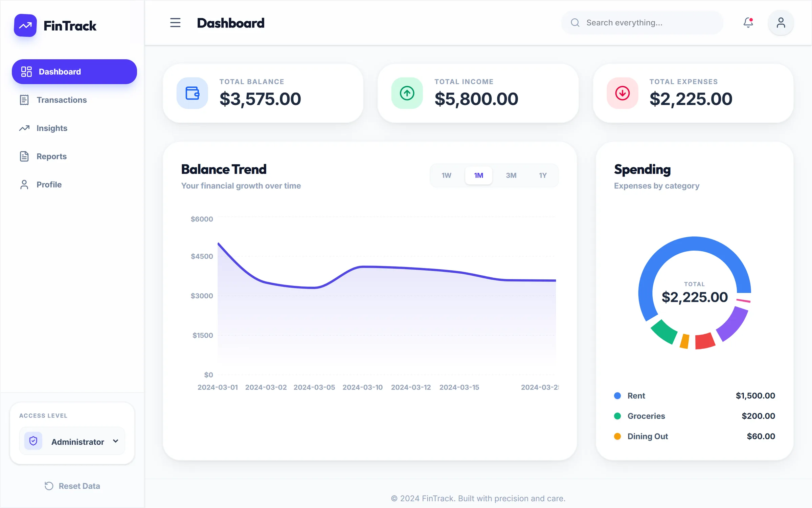The height and width of the screenshot is (508, 812).
Task: Click the Reset Data circular arrow icon
Action: click(x=49, y=486)
